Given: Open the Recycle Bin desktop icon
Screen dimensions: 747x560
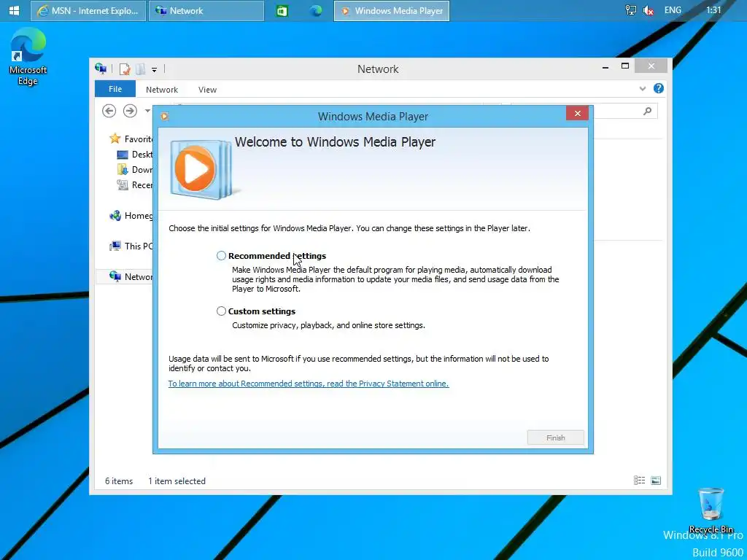Looking at the screenshot, I should click(711, 510).
